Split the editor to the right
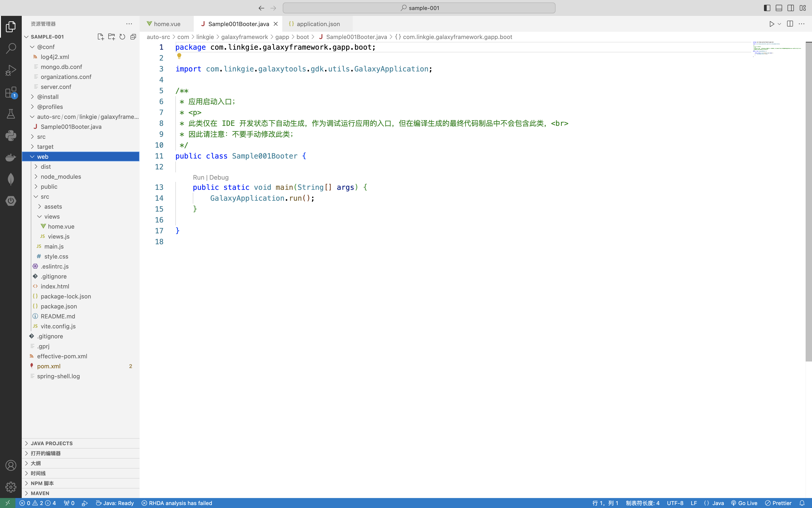This screenshot has width=812, height=508. pos(790,24)
